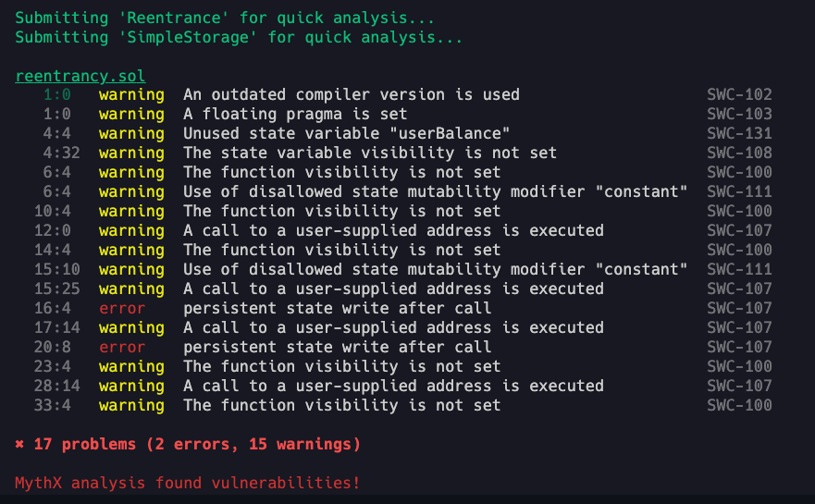
Task: Click 'An outdated compiler version is used' message
Action: (x=352, y=94)
